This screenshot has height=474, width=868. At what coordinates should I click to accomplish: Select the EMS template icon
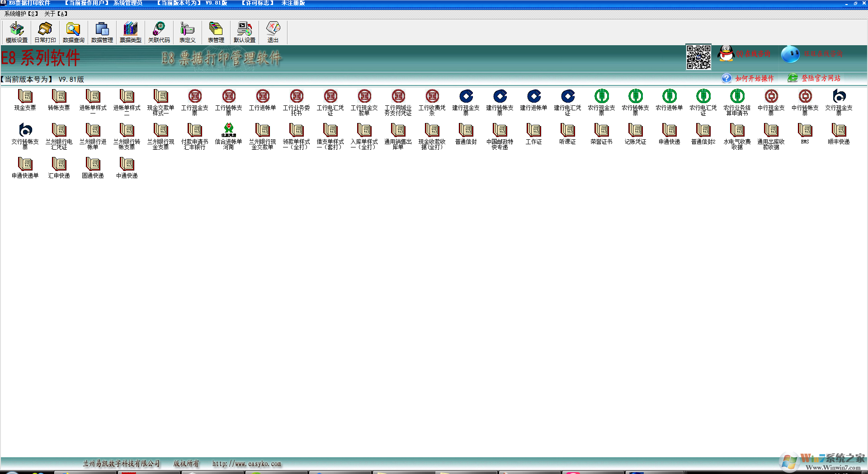[805, 134]
